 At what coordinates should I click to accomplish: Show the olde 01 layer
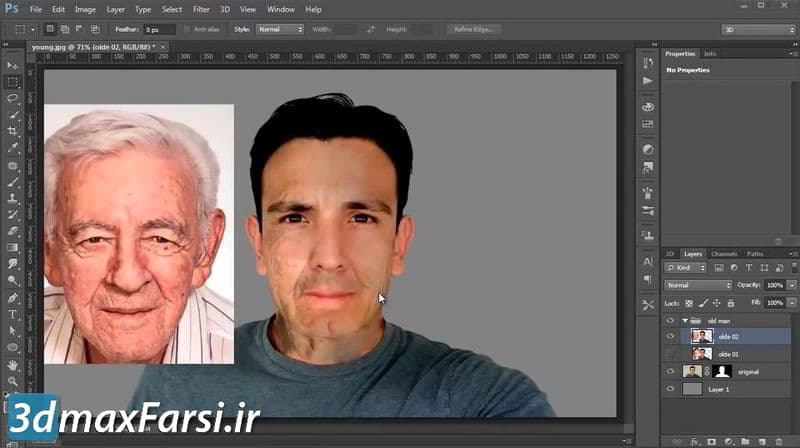pyautogui.click(x=670, y=354)
